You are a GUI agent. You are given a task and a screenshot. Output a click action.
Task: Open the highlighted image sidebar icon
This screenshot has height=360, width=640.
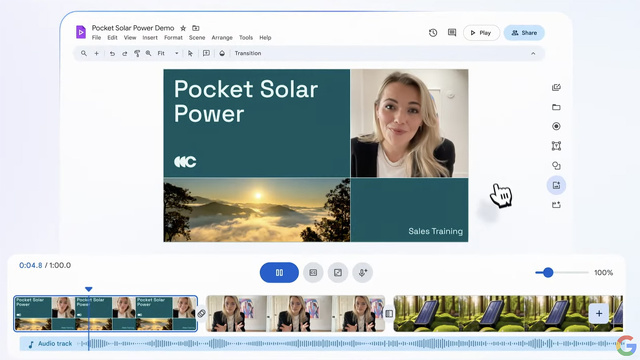point(556,185)
